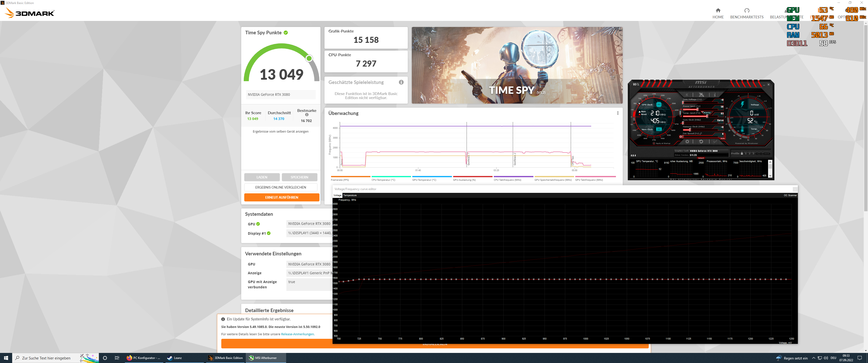Viewport: 868px width, 363px height.
Task: Toggle Link between power and temp limits
Action: tap(680, 113)
